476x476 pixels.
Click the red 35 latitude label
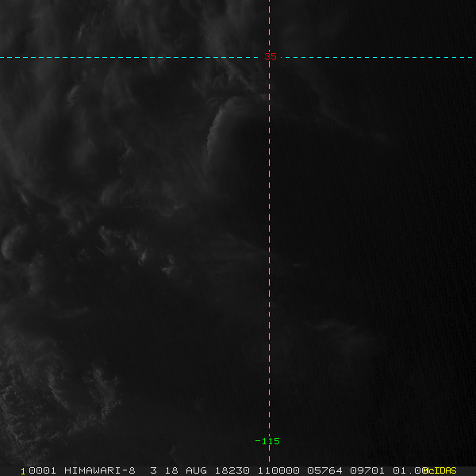click(x=271, y=57)
